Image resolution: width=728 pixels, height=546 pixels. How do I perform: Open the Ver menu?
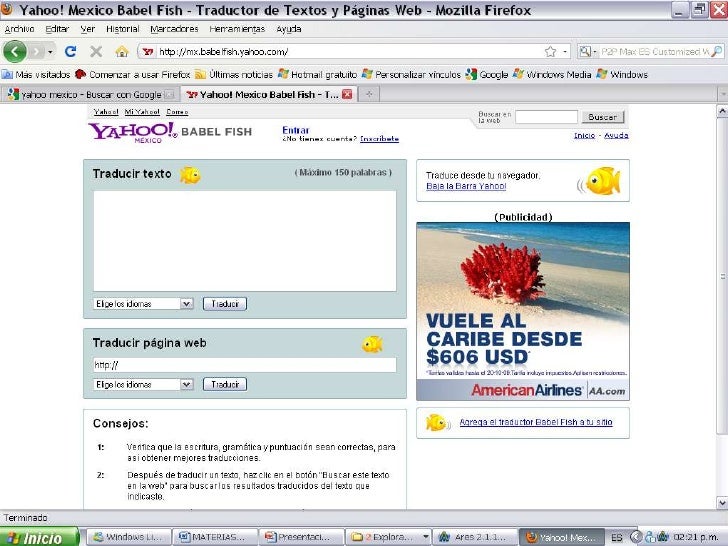click(87, 29)
